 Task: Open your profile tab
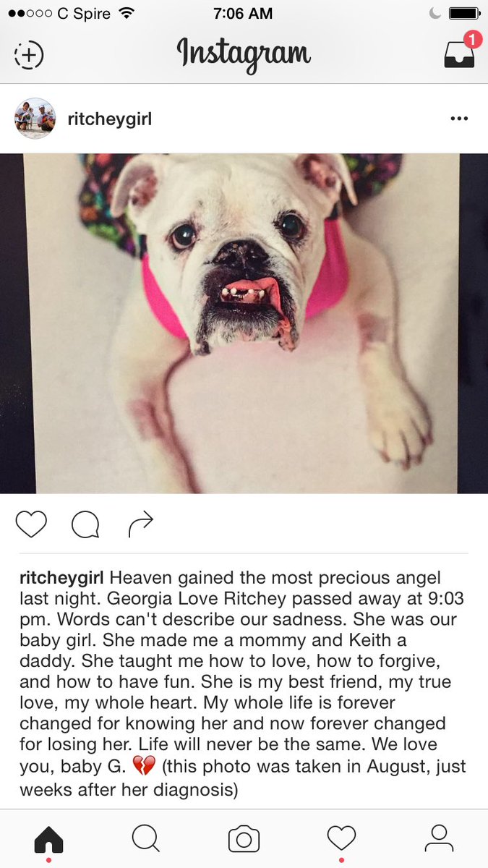[x=439, y=838]
